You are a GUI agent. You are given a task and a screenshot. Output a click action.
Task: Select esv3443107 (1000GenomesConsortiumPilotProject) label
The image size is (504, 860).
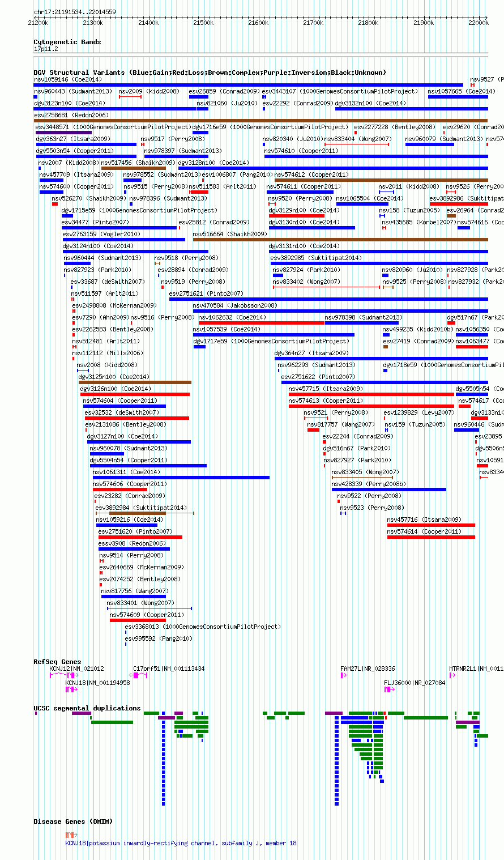(340, 91)
